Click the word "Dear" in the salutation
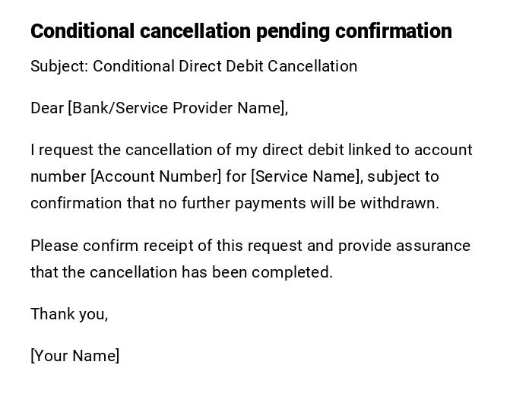The width and height of the screenshot is (532, 403). point(47,108)
